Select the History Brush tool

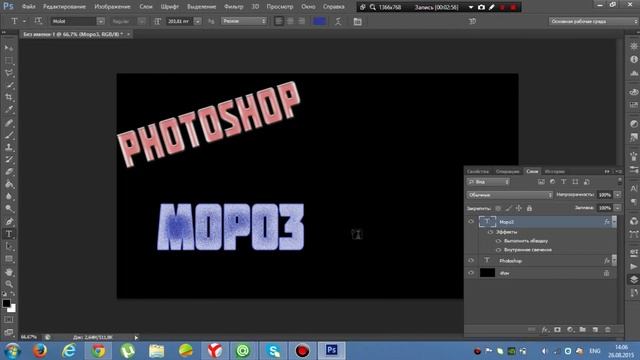coord(9,160)
